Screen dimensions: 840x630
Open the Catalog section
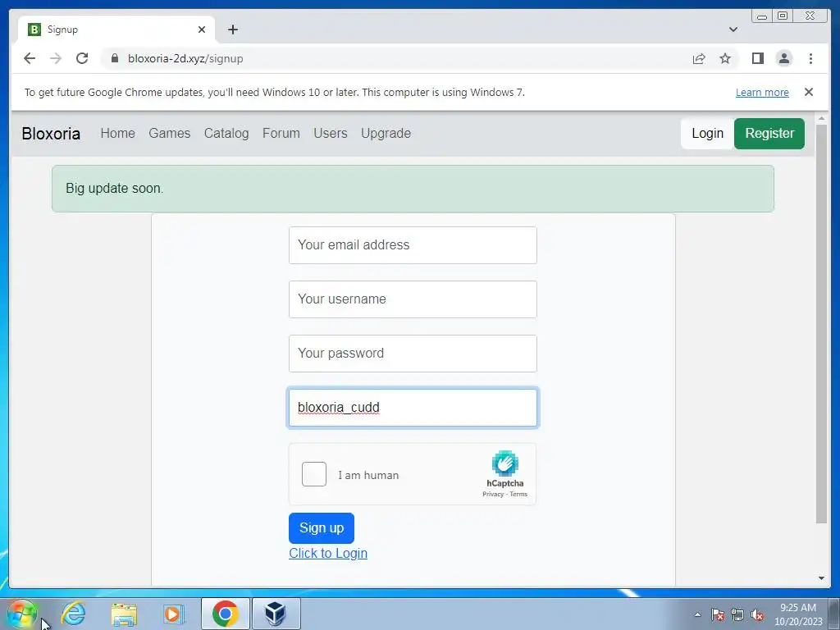tap(226, 134)
